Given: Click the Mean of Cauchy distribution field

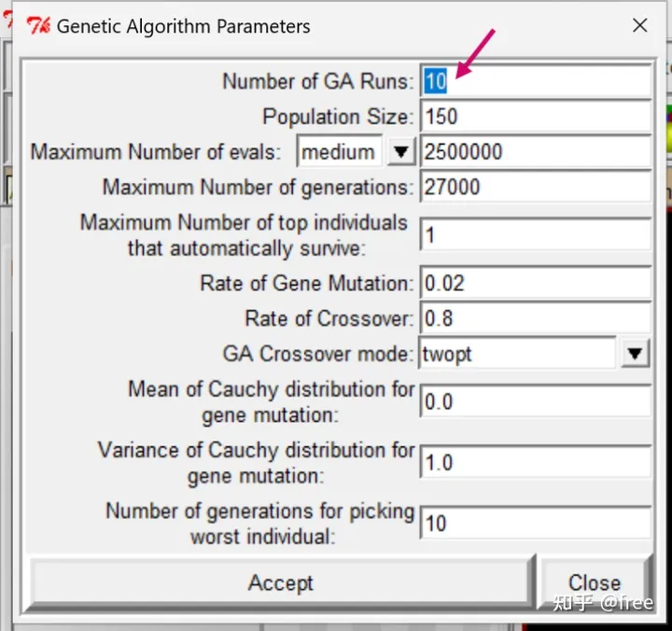Looking at the screenshot, I should [535, 401].
